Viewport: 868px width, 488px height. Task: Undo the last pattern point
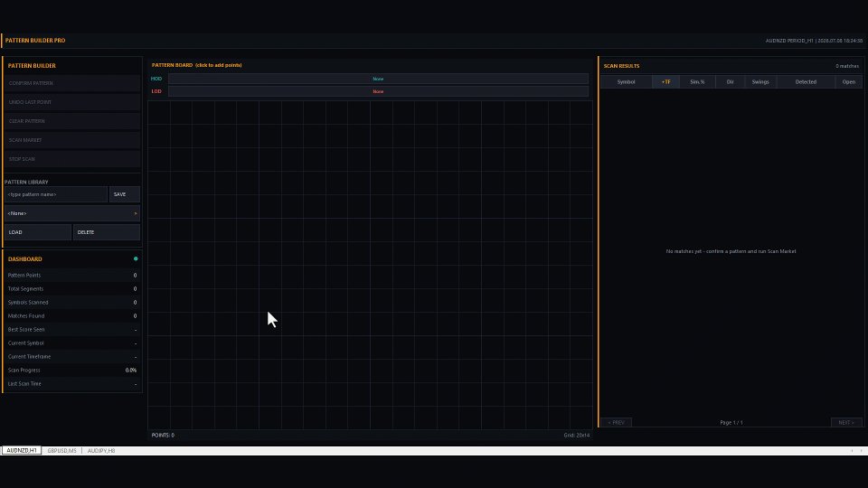point(72,102)
